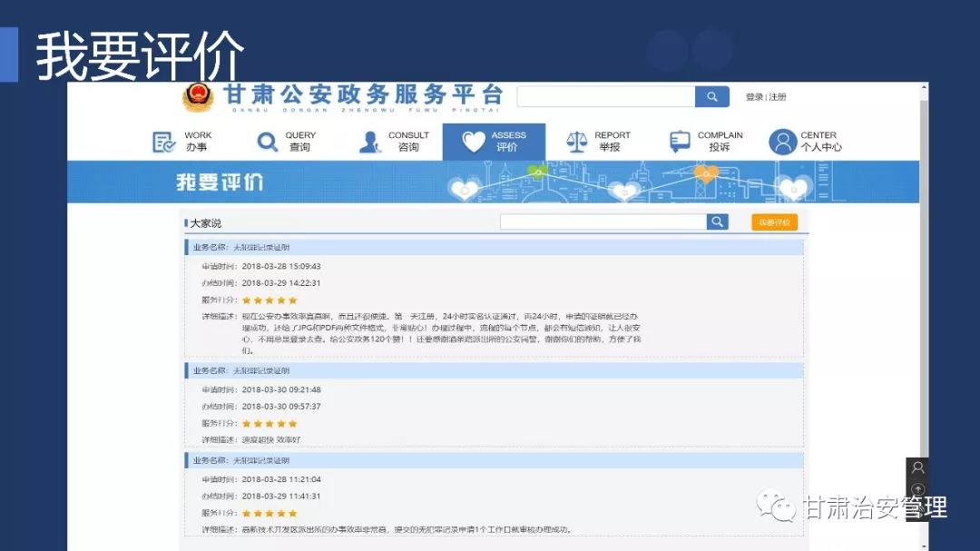This screenshot has width=980, height=551.
Task: Focus the top header search field
Action: click(605, 97)
